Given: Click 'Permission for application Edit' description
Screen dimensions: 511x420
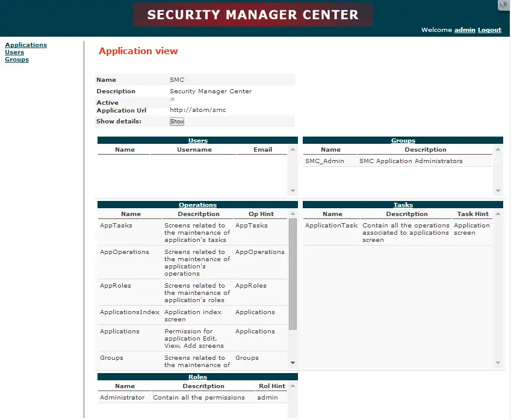Looking at the screenshot, I should 194,338.
